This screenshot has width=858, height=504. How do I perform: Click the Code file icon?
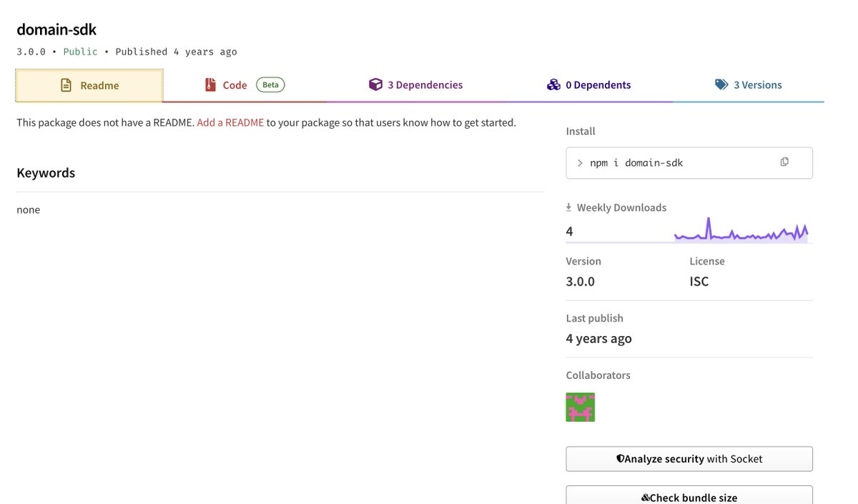[210, 85]
